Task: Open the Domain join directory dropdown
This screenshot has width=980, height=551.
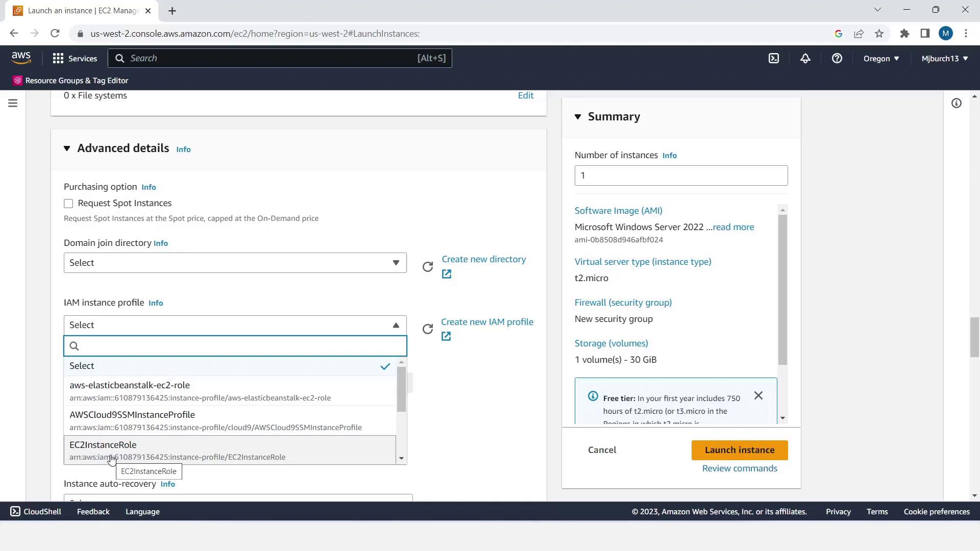Action: coord(235,263)
